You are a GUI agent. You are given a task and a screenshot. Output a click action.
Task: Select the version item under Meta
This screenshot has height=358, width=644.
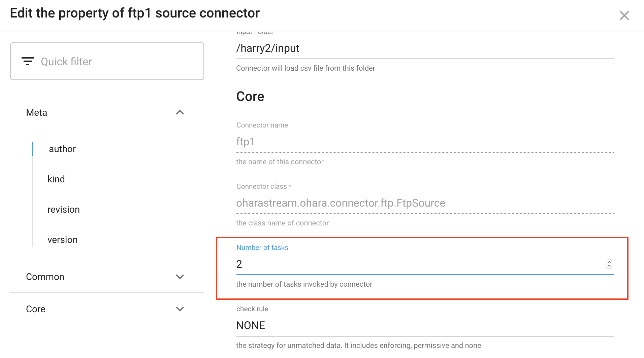pos(62,240)
